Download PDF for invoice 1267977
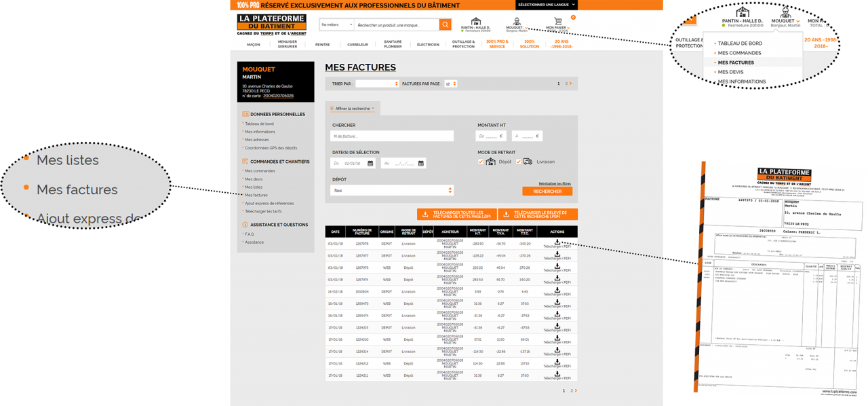The image size is (868, 406). (557, 254)
